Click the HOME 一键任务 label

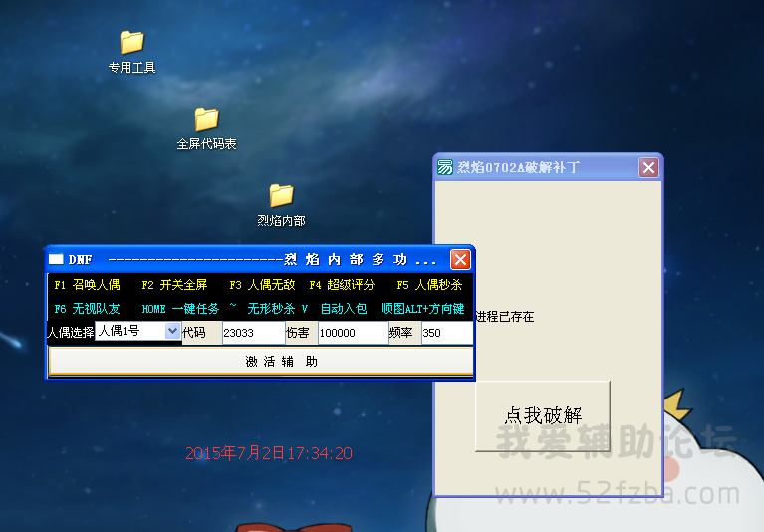pos(180,309)
